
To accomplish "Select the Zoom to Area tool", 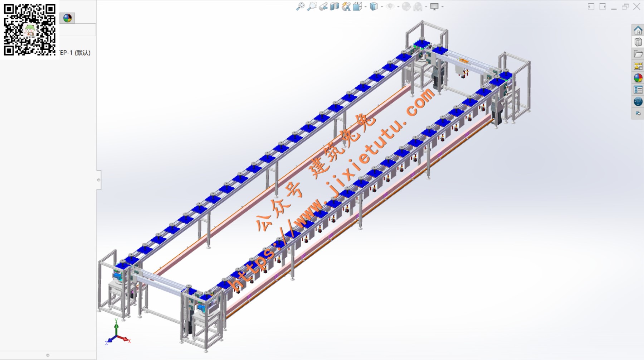I will (312, 6).
